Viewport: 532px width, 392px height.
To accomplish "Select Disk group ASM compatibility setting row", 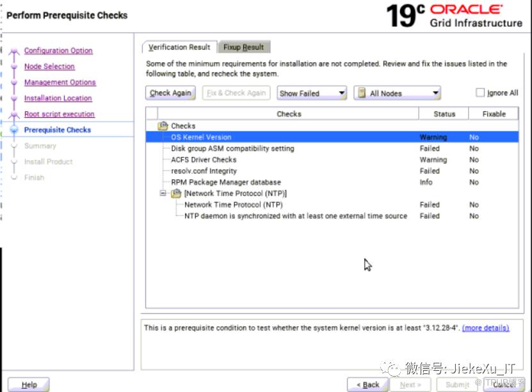I will pyautogui.click(x=332, y=149).
